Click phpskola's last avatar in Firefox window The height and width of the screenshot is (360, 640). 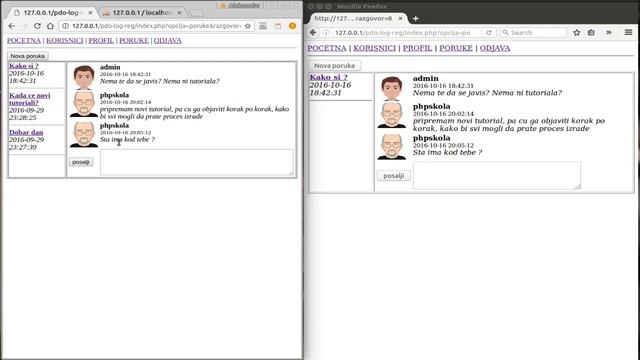click(x=392, y=147)
